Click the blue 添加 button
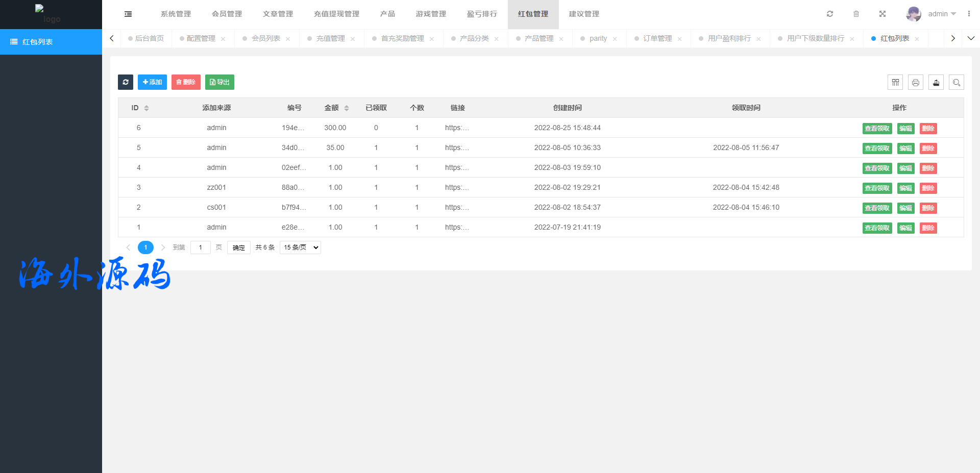The width and height of the screenshot is (980, 473). (152, 82)
